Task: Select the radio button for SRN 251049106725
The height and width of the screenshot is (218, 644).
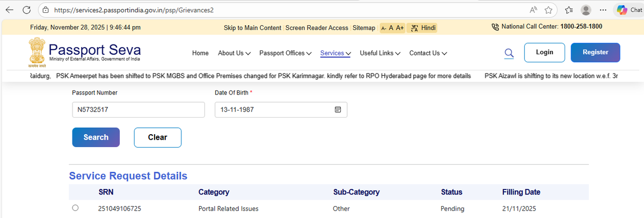Action: pos(75,208)
